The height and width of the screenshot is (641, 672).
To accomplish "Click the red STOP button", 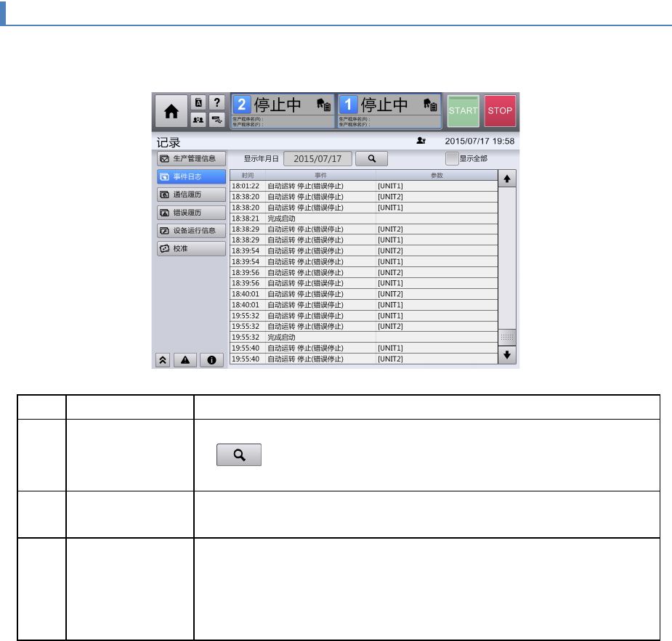I will tap(500, 111).
